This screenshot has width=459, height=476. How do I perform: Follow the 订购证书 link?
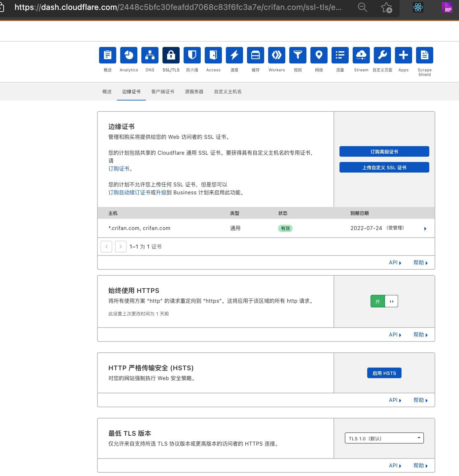pos(119,169)
